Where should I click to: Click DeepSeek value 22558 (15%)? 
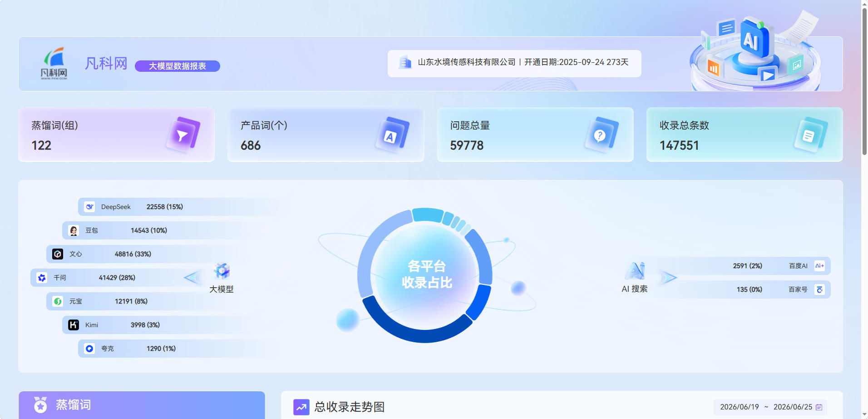(x=165, y=207)
